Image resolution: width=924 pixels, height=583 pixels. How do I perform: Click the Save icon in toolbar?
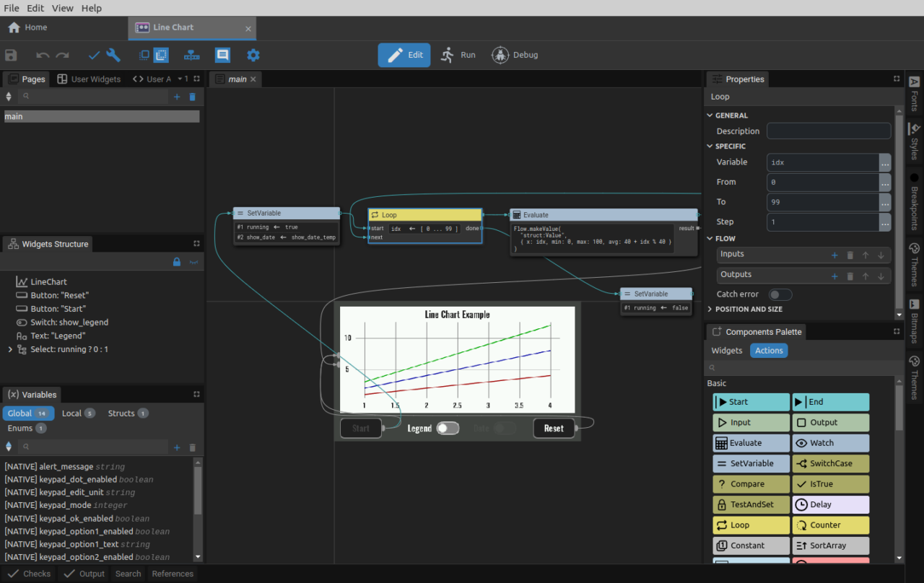pyautogui.click(x=11, y=56)
